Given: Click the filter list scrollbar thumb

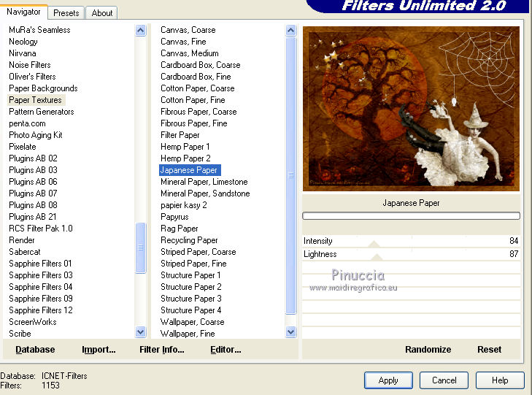Looking at the screenshot, I should click(290, 175).
